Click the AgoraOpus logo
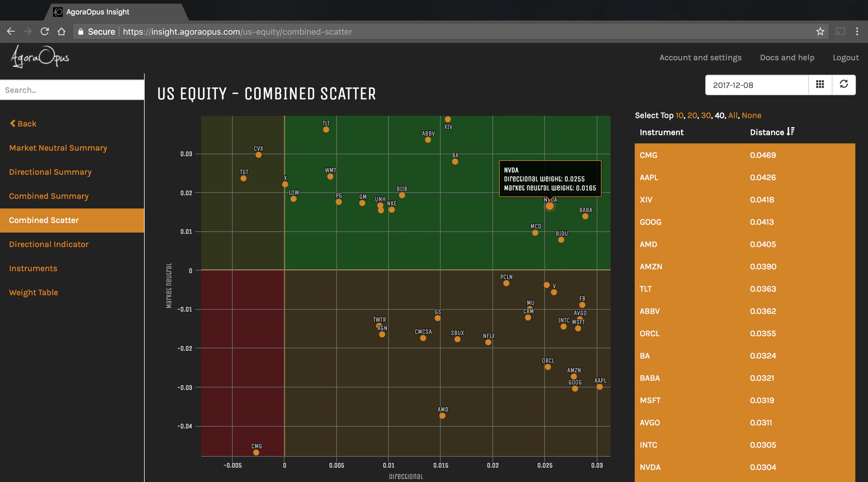Screen dimensions: 868x482 click(40, 57)
